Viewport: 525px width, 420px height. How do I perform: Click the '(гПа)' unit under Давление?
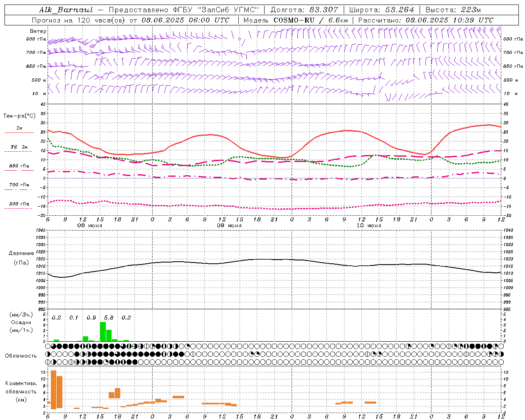[21, 262]
